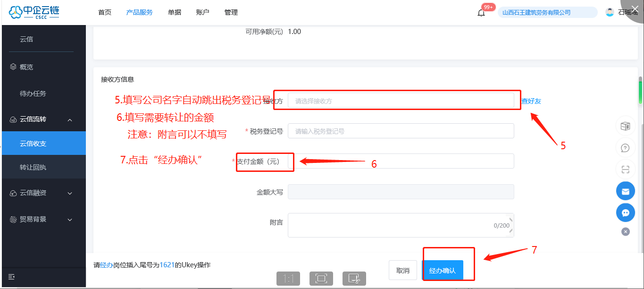
Task: Click the 金额大写 read-only field
Action: (x=401, y=192)
